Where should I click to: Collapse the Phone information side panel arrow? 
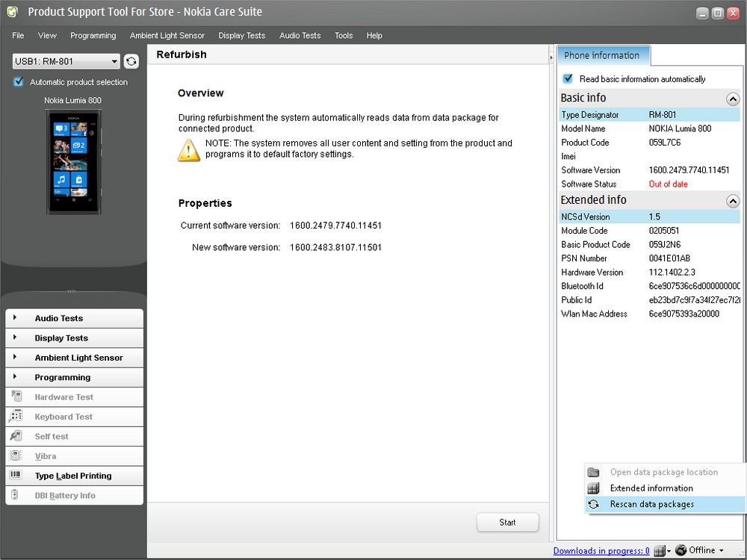(x=551, y=57)
